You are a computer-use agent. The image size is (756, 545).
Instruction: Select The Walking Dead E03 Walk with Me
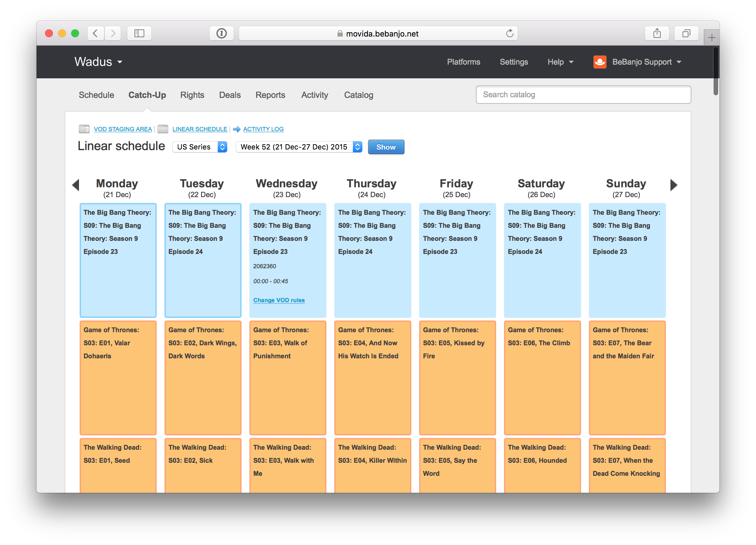pyautogui.click(x=288, y=466)
